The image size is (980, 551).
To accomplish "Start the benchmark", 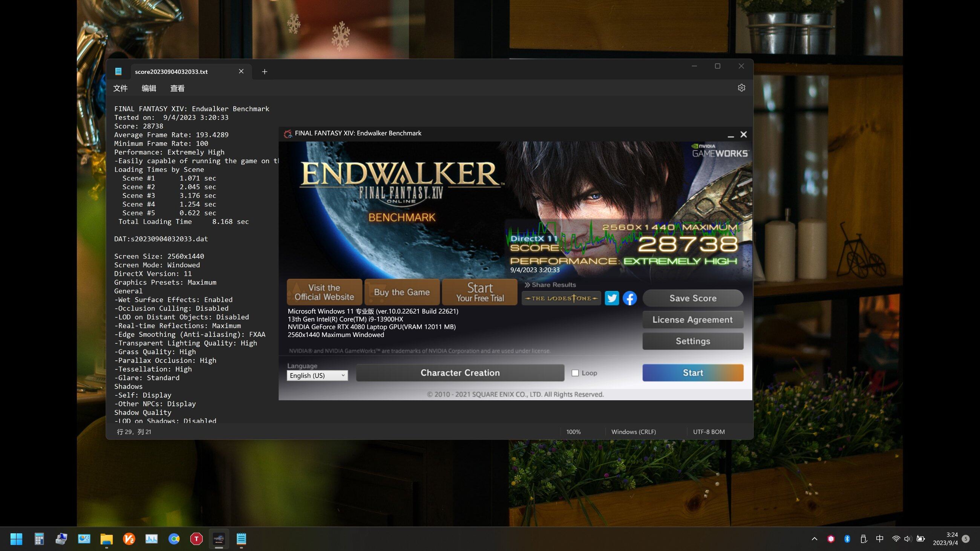I will click(693, 373).
